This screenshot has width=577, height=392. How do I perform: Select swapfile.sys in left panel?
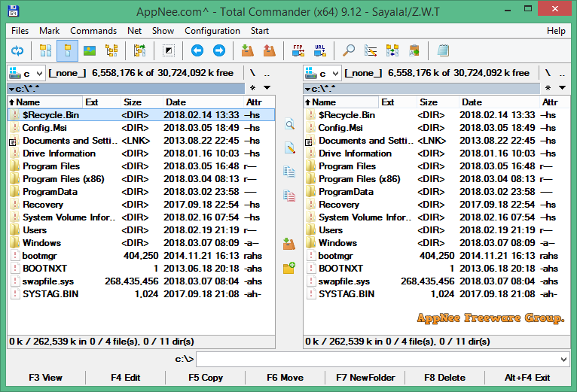(x=142, y=281)
